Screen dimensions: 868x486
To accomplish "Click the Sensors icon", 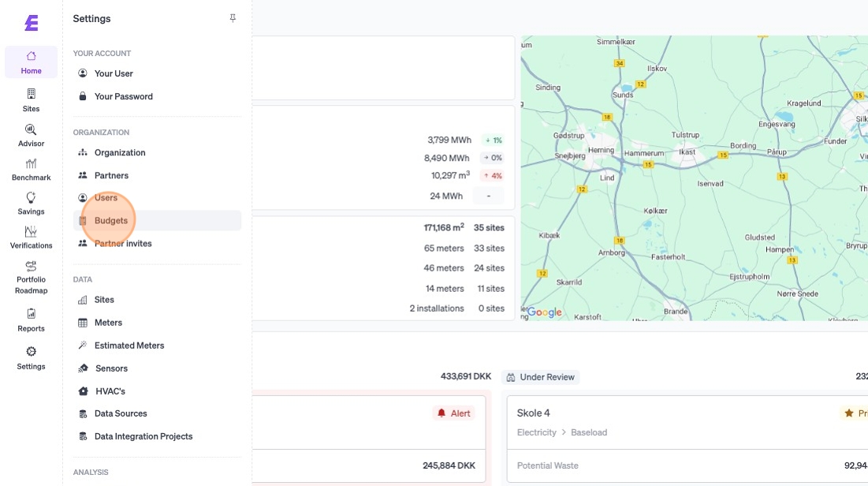I will (83, 368).
